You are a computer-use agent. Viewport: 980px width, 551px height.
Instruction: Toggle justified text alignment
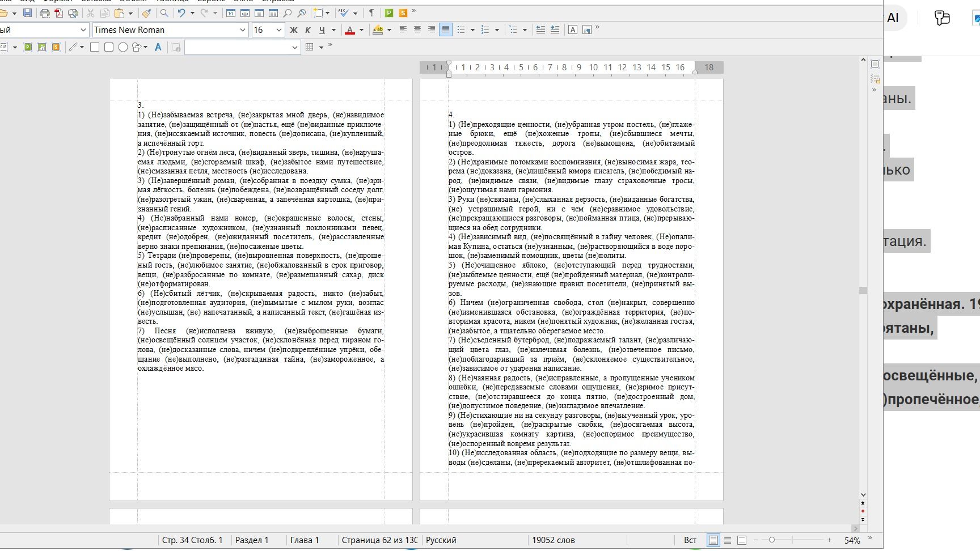(446, 30)
